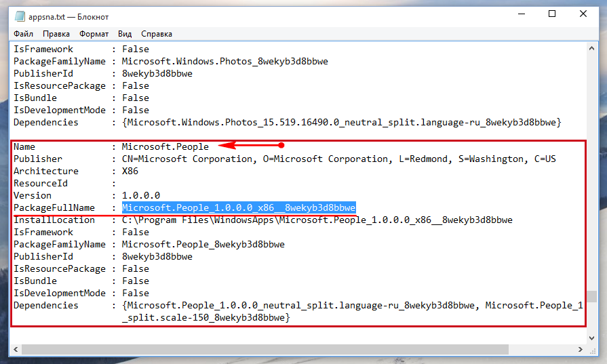Click the X86 architecture value

[x=130, y=171]
